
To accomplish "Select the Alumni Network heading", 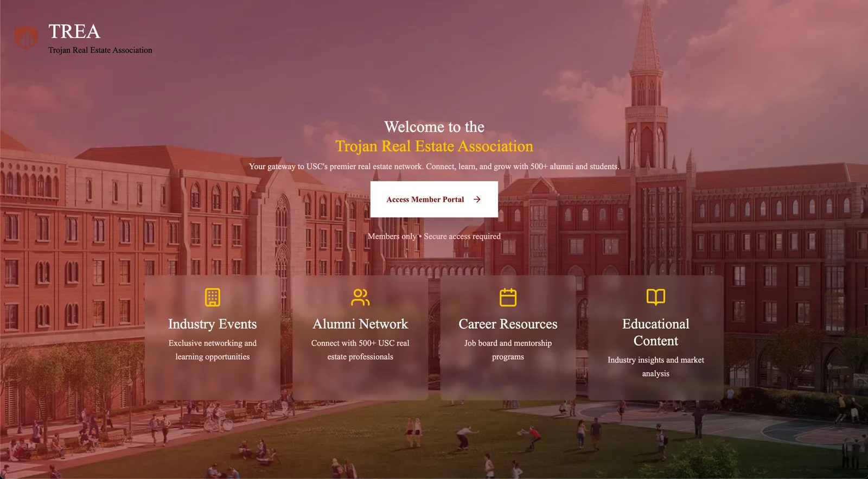I will pyautogui.click(x=360, y=324).
